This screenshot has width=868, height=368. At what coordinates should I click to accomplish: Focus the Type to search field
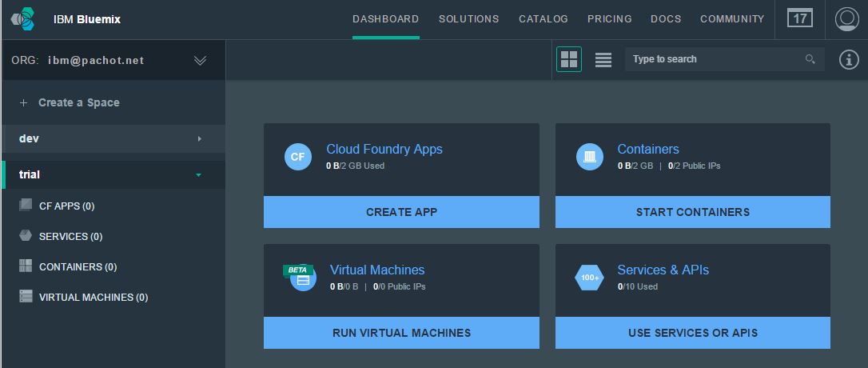[x=715, y=59]
